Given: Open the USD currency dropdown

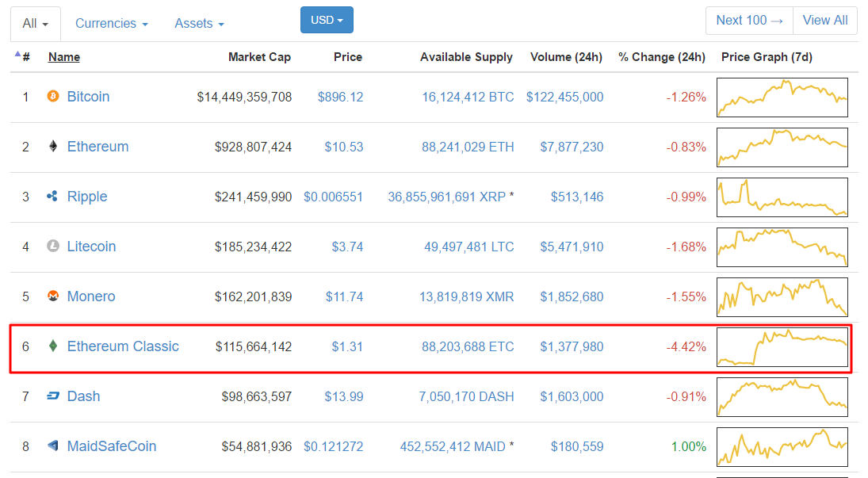Looking at the screenshot, I should tap(327, 20).
